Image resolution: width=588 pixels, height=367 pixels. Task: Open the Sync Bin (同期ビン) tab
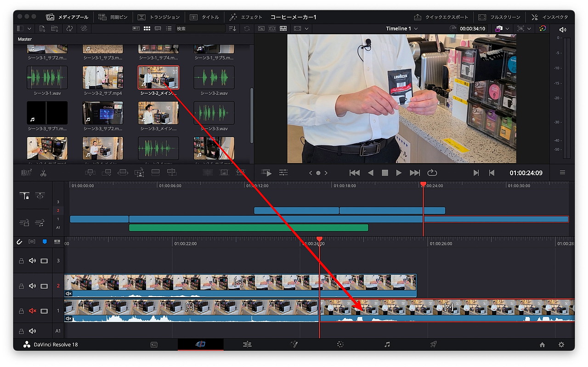(x=114, y=17)
